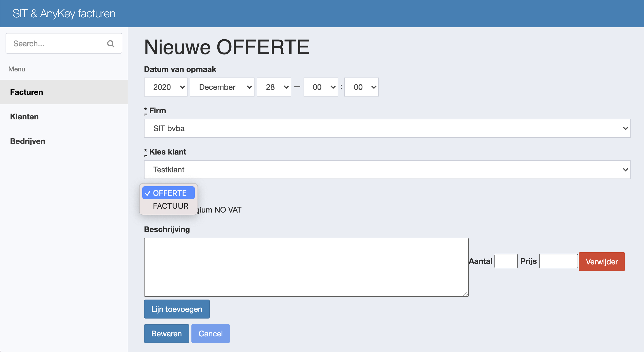Expand the Firm dropdown showing SIT bvba
Viewport: 644px width, 352px height.
tap(387, 128)
